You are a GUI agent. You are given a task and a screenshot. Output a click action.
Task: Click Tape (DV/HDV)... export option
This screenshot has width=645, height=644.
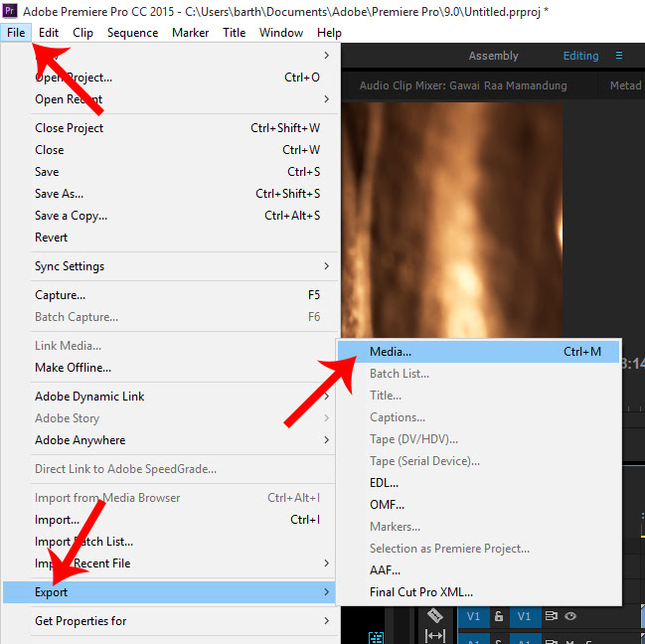478,439
